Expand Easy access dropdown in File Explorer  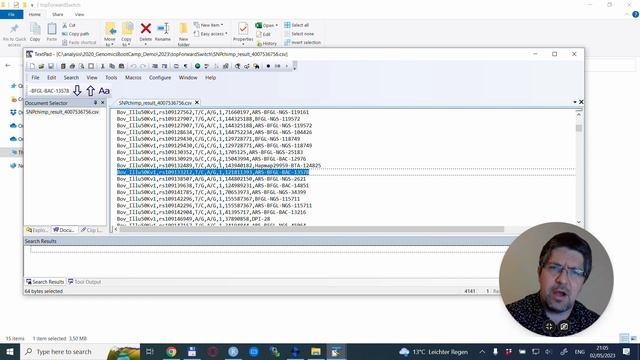(x=211, y=34)
